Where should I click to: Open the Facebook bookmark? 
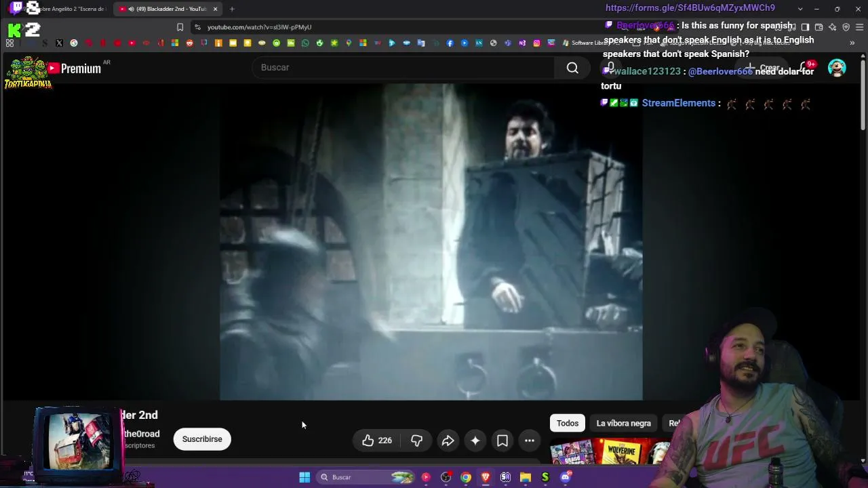(450, 43)
